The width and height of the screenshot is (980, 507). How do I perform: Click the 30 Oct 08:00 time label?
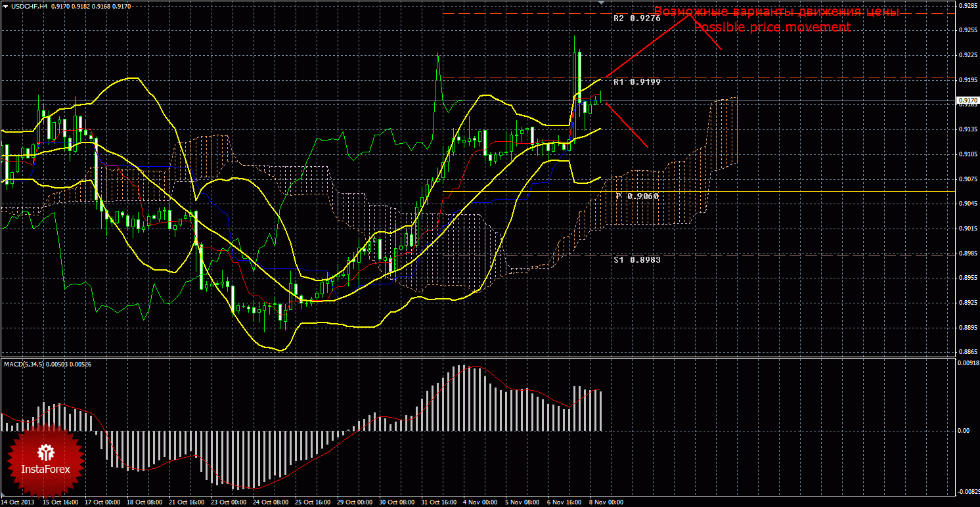coord(397,502)
